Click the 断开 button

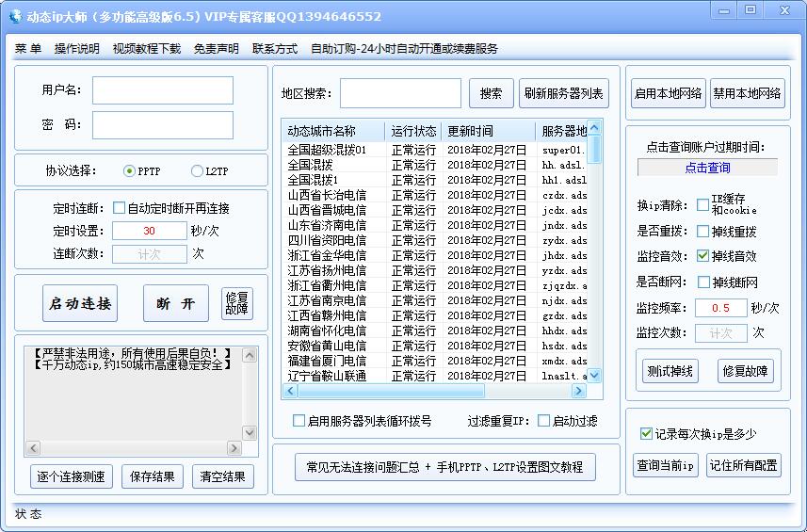175,303
